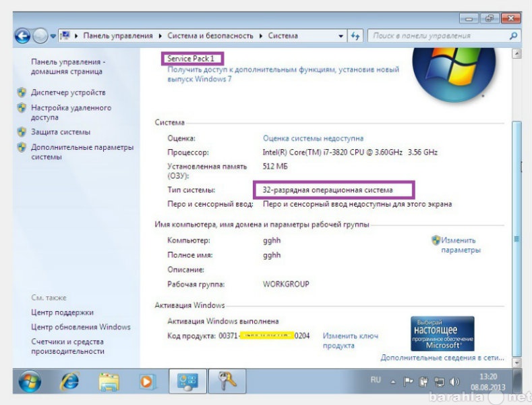
Task: Click the power tray icon
Action: (423, 382)
